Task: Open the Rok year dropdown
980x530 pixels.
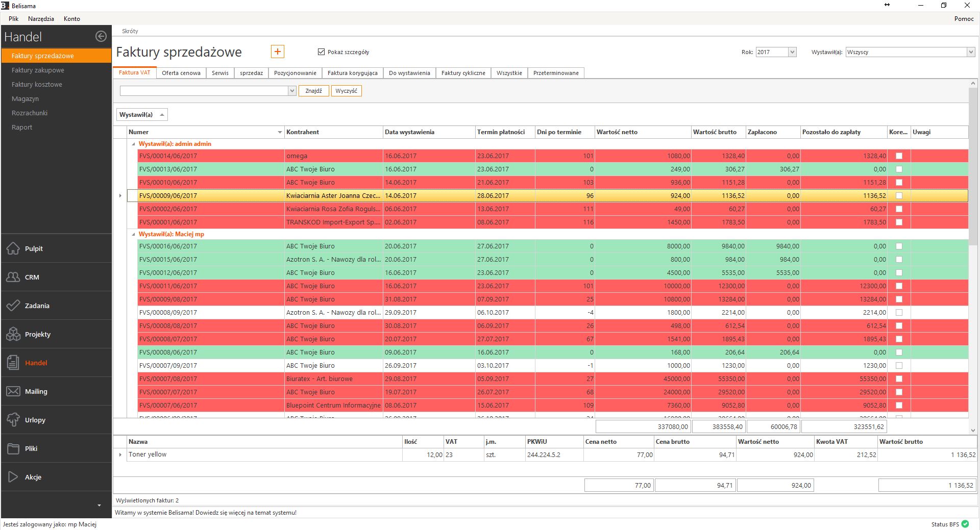Action: 792,52
